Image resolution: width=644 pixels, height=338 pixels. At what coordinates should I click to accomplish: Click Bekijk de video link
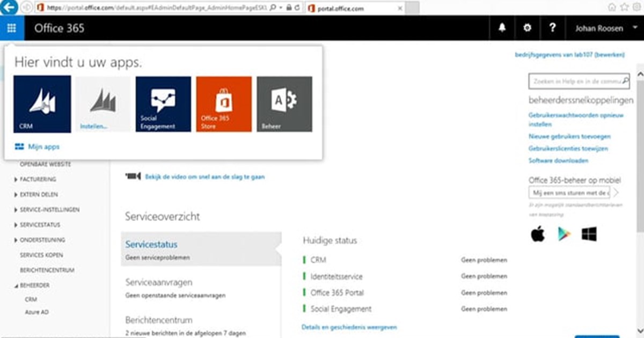point(205,177)
